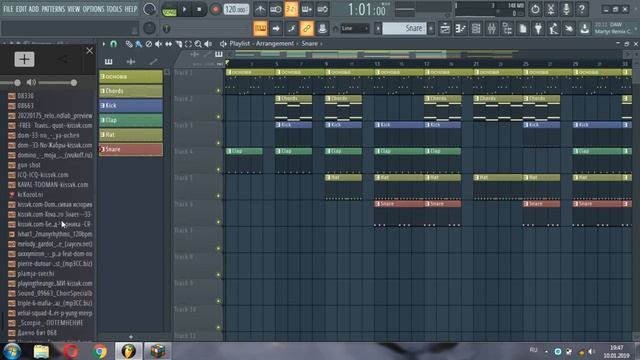Click the Record button
Image resolution: width=640 pixels, height=360 pixels.
tap(215, 9)
